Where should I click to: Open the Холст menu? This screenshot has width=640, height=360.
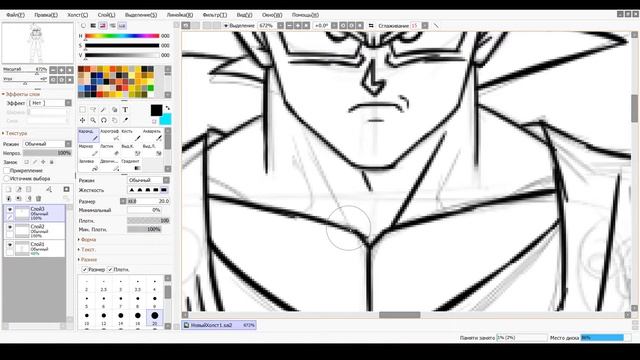pyautogui.click(x=78, y=15)
